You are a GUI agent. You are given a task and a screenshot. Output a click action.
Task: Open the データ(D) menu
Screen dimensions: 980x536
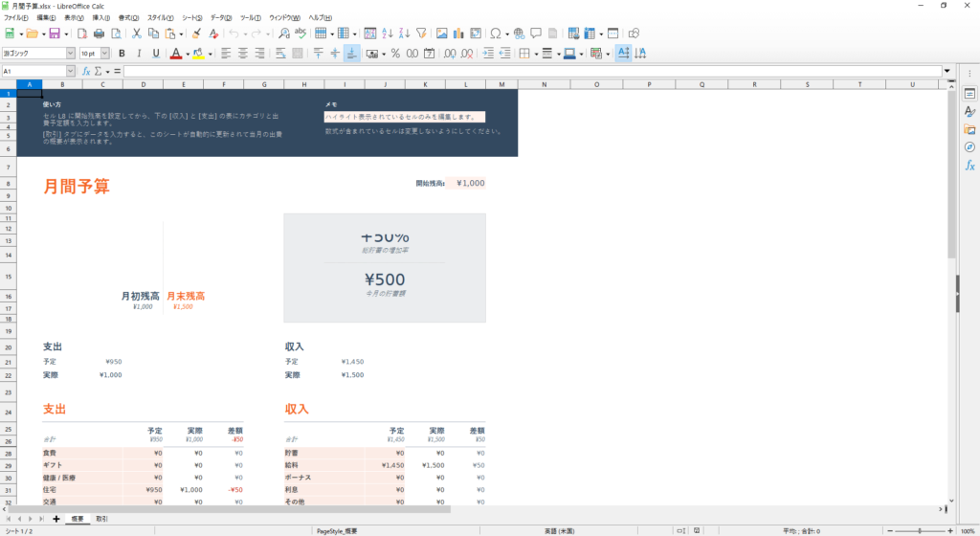pos(221,18)
